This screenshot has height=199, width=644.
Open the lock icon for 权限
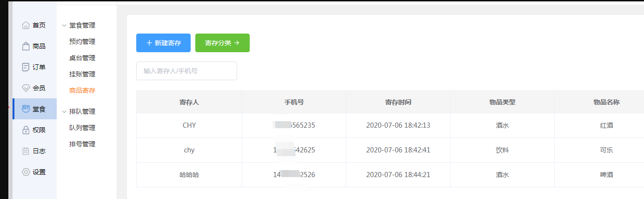[26, 130]
